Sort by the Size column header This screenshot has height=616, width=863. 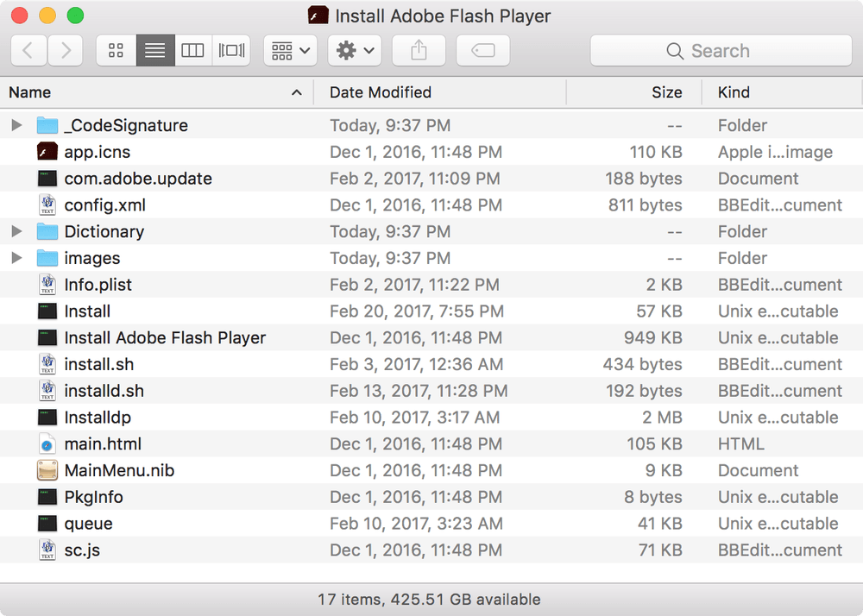click(x=666, y=92)
